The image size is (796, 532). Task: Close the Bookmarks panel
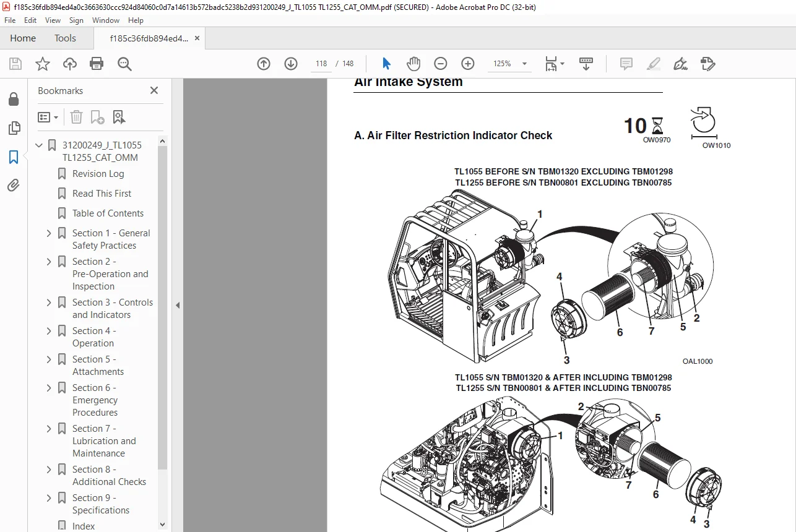point(154,91)
